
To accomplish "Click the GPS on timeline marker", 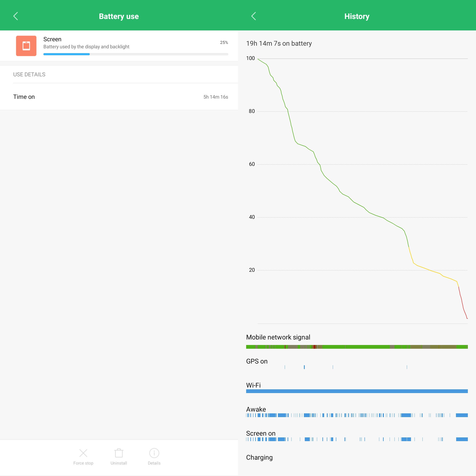I will click(x=304, y=367).
